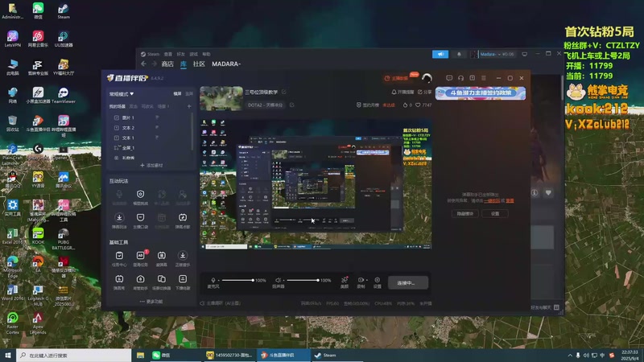This screenshot has height=362, width=644.
Task: Open the 好友 menu in Steam
Action: click(x=180, y=54)
